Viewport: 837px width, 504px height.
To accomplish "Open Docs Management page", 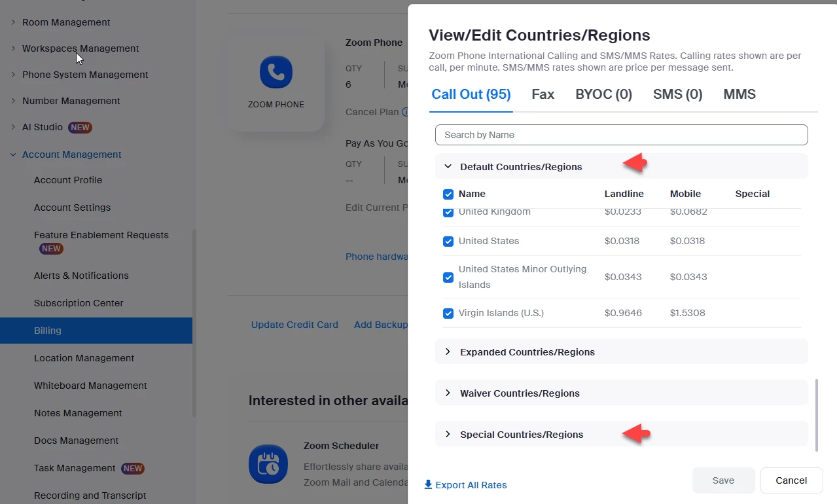I will coord(77,441).
